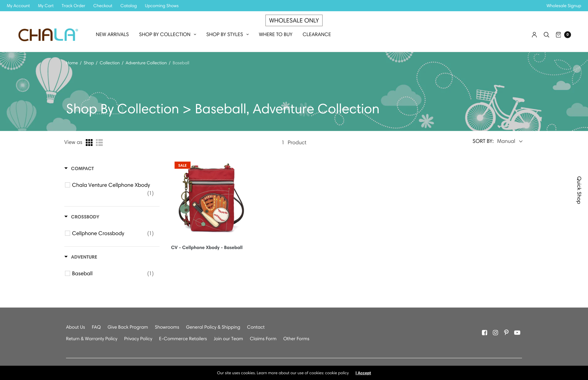Open the YouTube icon in footer
The image size is (588, 380).
(x=517, y=332)
